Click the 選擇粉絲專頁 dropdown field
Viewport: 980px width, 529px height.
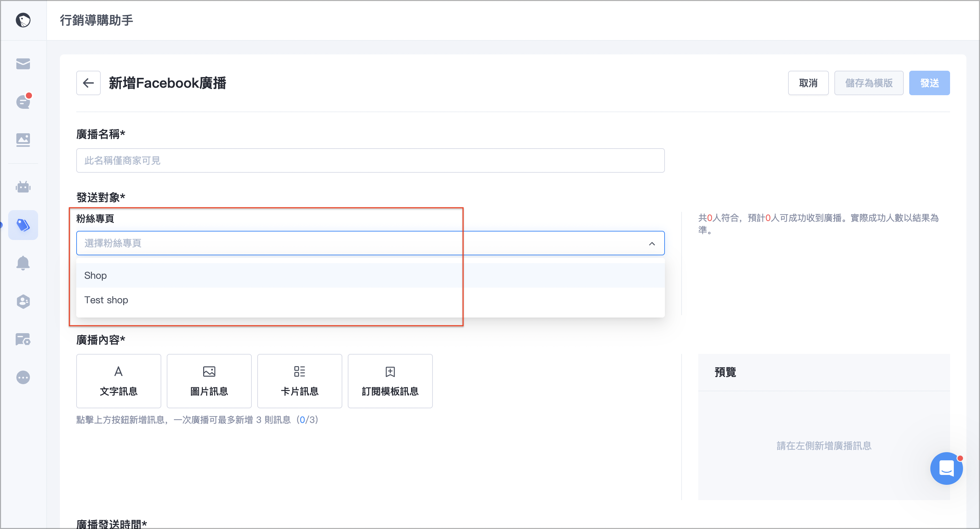[x=371, y=243]
